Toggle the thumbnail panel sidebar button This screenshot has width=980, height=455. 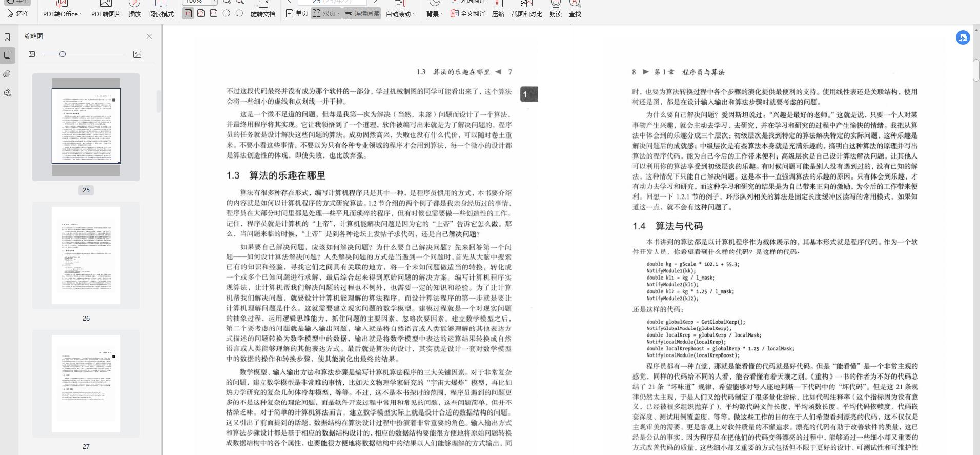[x=7, y=55]
